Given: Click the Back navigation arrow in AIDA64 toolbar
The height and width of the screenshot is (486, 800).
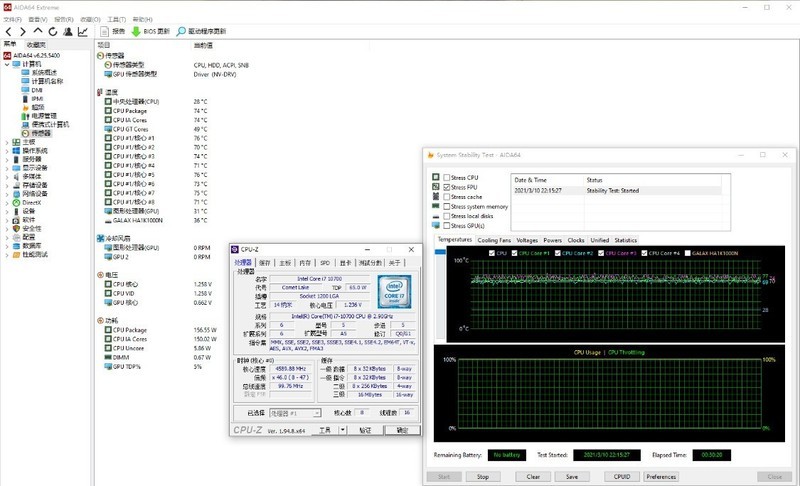Looking at the screenshot, I should 8,32.
